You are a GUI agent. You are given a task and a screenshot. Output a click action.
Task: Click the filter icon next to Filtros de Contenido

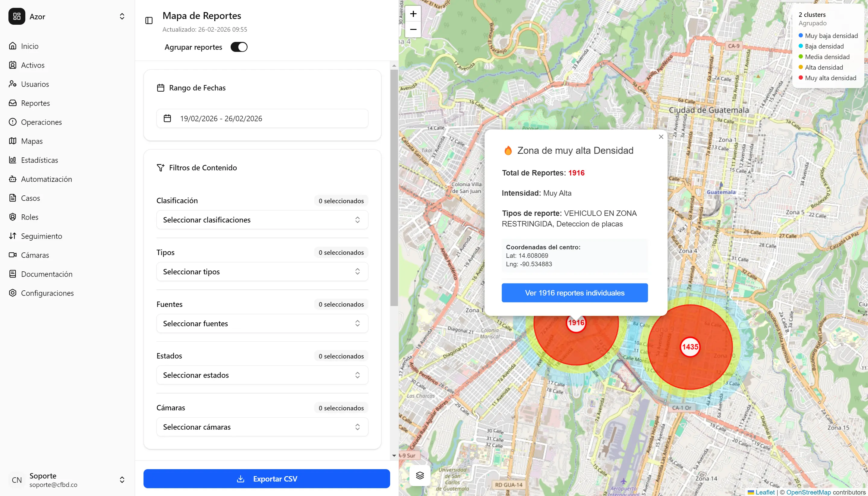161,167
